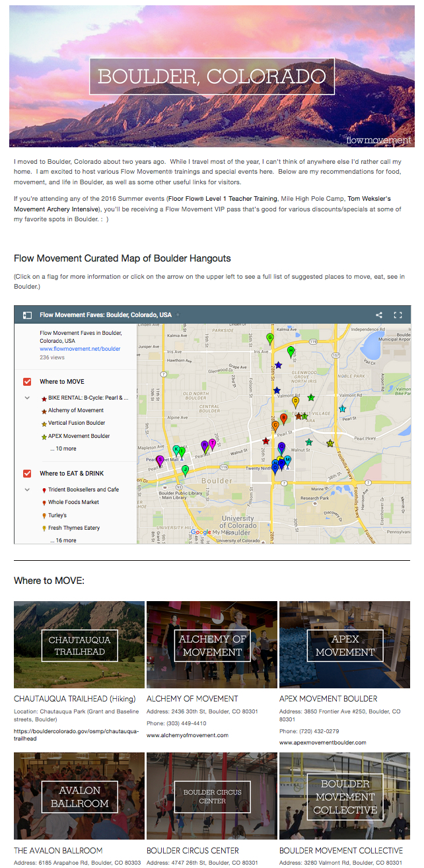Click the blue star near Glenwood Grove

pyautogui.click(x=278, y=365)
